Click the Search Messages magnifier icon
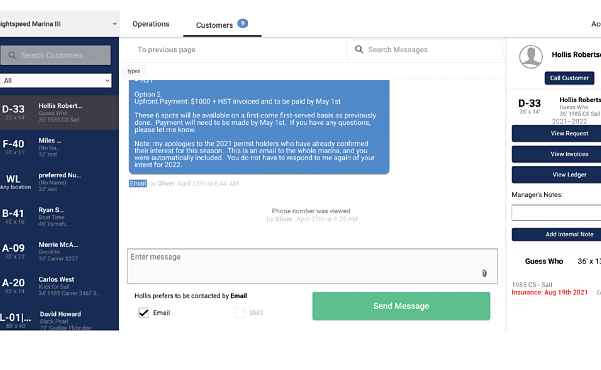Image resolution: width=601 pixels, height=370 pixels. (x=359, y=49)
